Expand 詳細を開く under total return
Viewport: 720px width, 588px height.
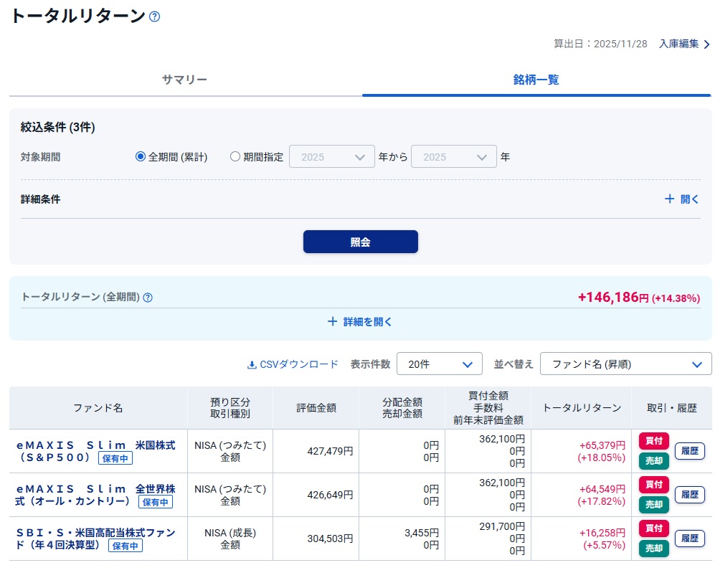pyautogui.click(x=360, y=322)
